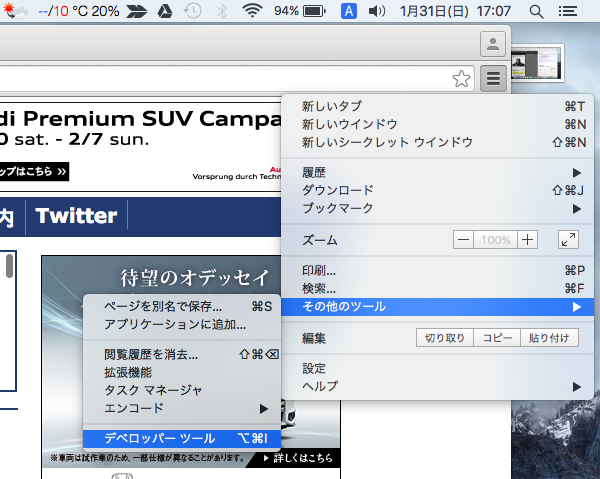Select 新しいウインドウ menu item
600x479 pixels.
(x=437, y=124)
